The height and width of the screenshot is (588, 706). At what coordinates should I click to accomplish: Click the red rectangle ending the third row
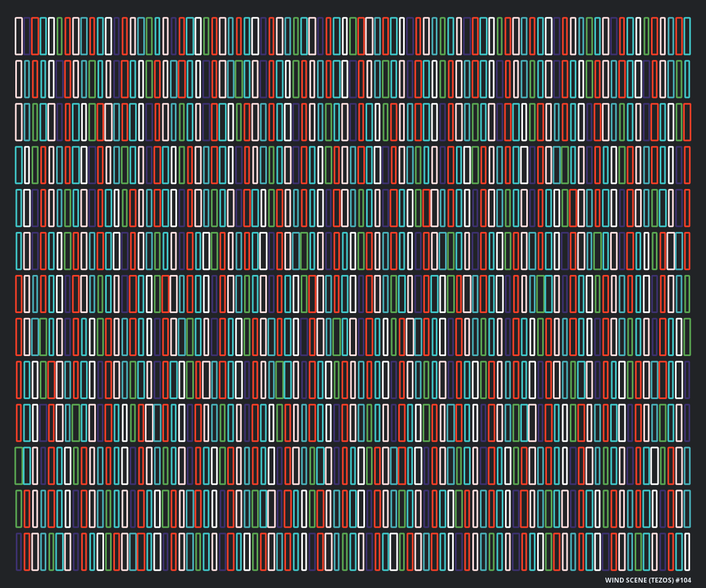point(687,122)
